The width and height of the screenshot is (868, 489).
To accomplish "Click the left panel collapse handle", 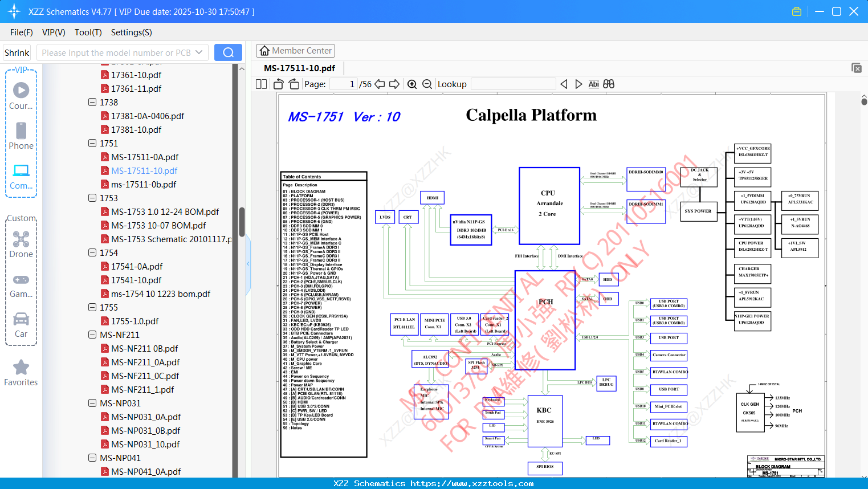I will pyautogui.click(x=248, y=263).
